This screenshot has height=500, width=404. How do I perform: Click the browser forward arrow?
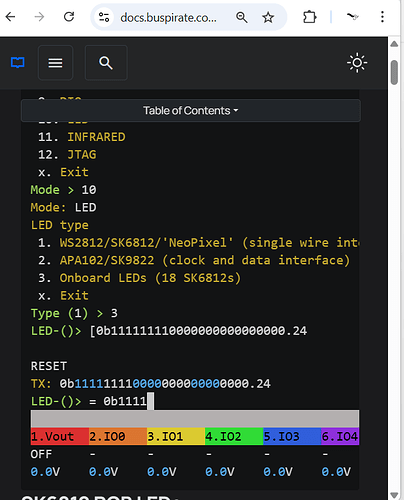click(39, 17)
